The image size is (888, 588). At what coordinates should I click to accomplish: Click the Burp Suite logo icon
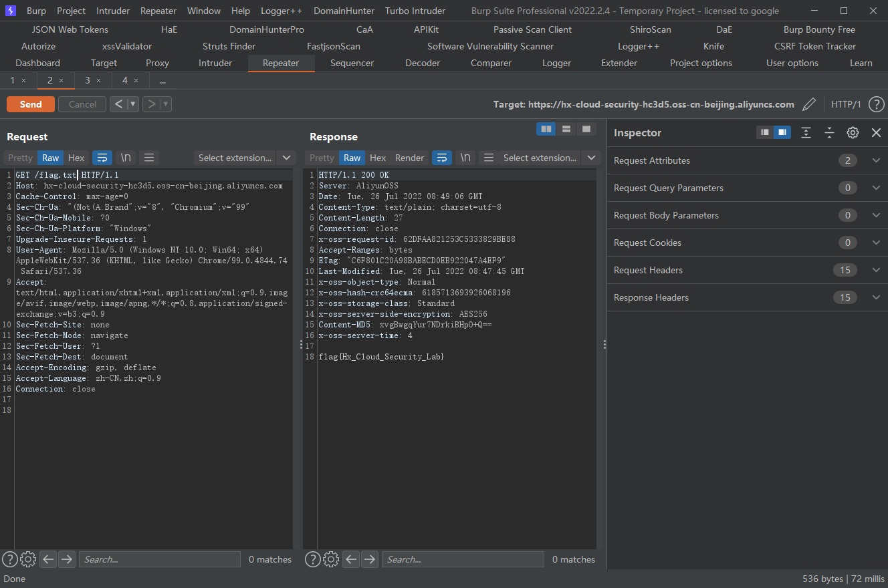11,11
